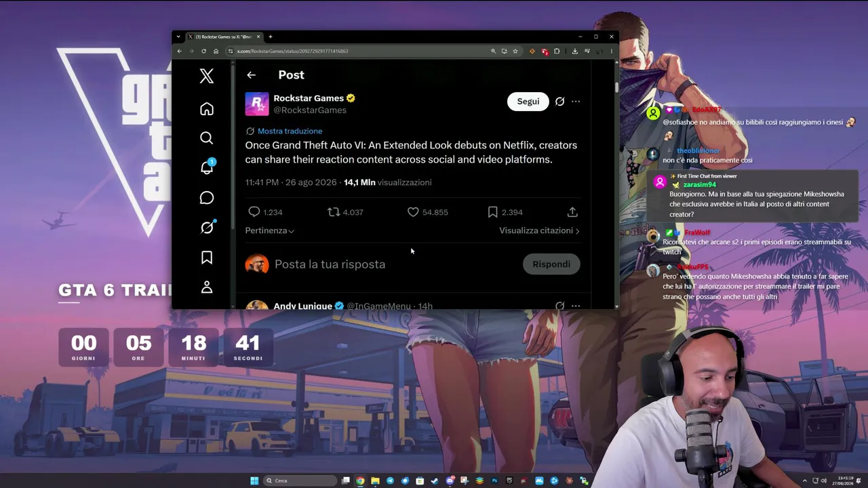Open the taskbar clock and date
The height and width of the screenshot is (488, 868).
click(844, 481)
